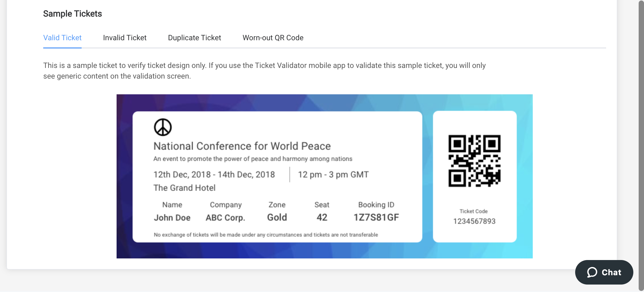Switch to the Invalid Ticket tab
644x292 pixels.
(x=125, y=38)
